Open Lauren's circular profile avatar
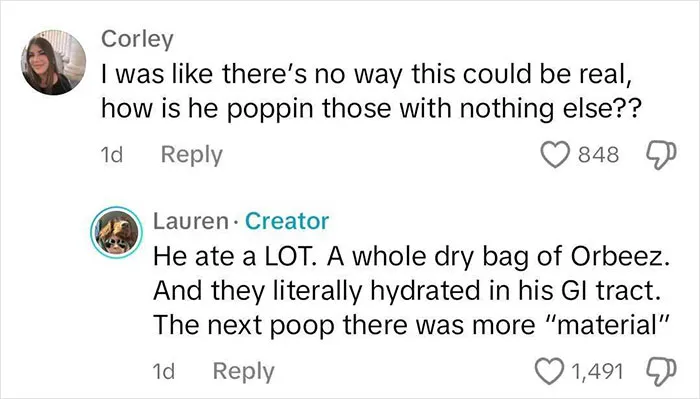 (117, 233)
